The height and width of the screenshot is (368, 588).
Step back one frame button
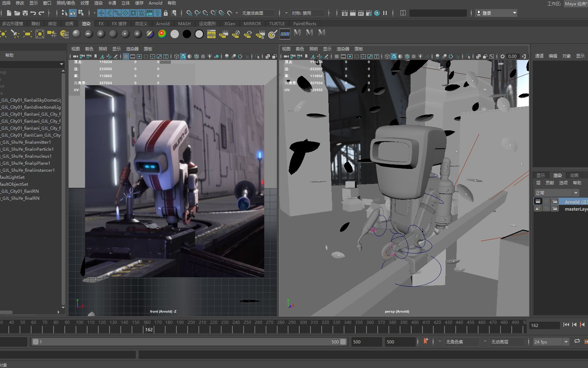point(574,325)
